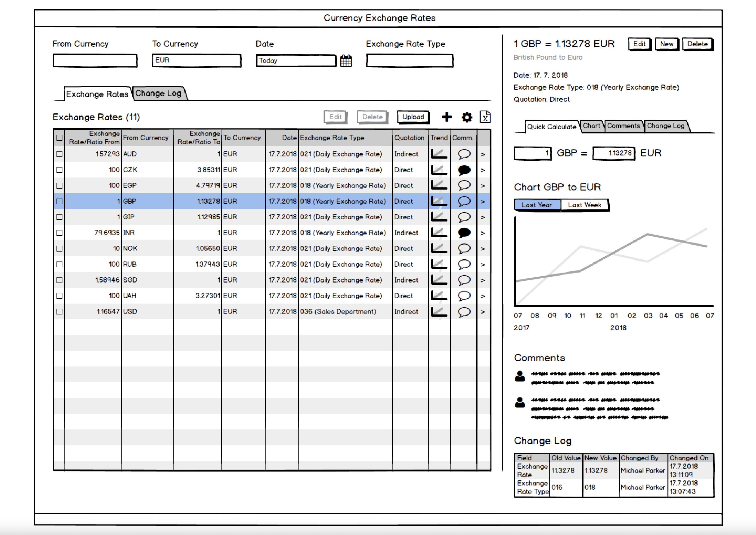This screenshot has width=756, height=535.
Task: Check the checkbox for EGP row
Action: coord(59,185)
